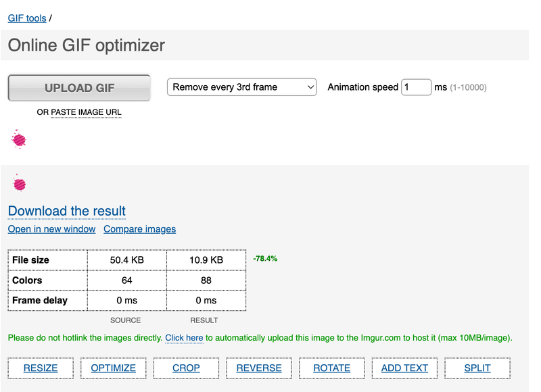The image size is (541, 392).
Task: Click the source pink GIF thumbnail
Action: (x=19, y=139)
